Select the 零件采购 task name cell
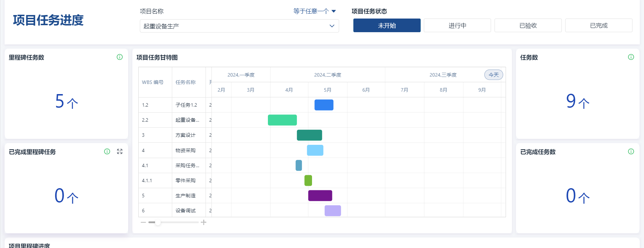The width and height of the screenshot is (644, 248). (189, 180)
